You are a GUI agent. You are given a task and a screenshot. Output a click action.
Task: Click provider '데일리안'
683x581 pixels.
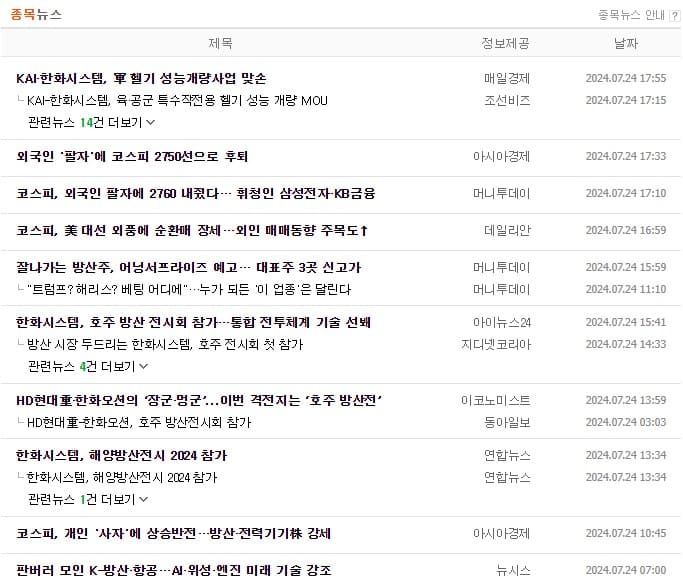click(x=507, y=230)
